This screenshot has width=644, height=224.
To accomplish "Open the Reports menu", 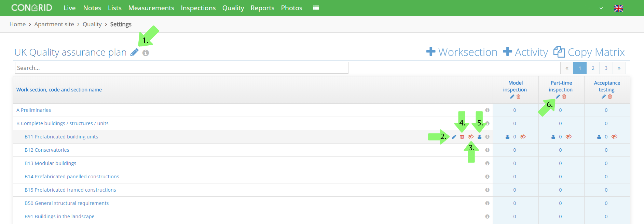I will (262, 8).
